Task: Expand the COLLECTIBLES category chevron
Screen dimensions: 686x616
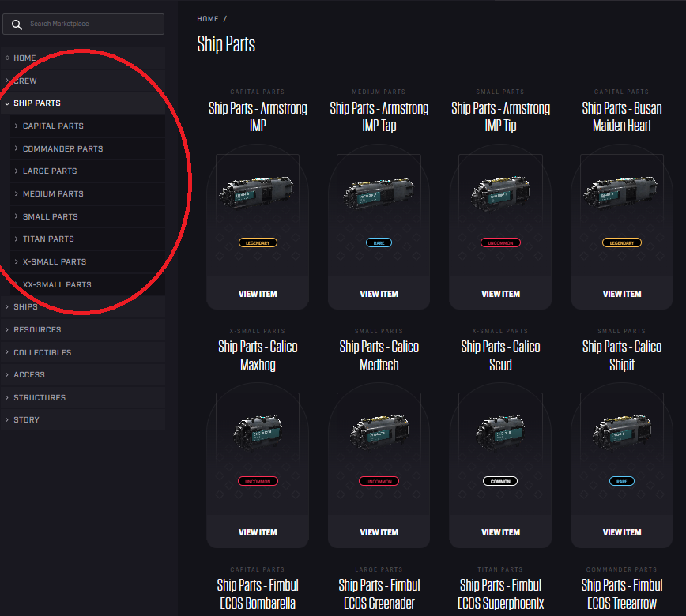Action: [x=7, y=352]
